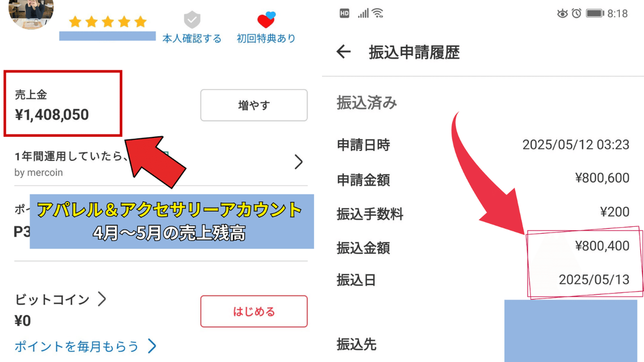Open the ビットコイン chevron
Screen dimensions: 644x362
tap(101, 299)
